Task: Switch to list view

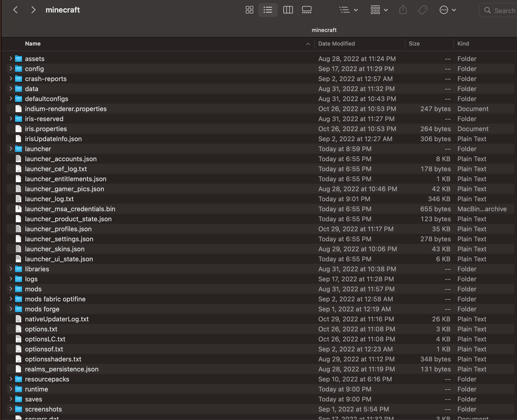Action: [268, 10]
